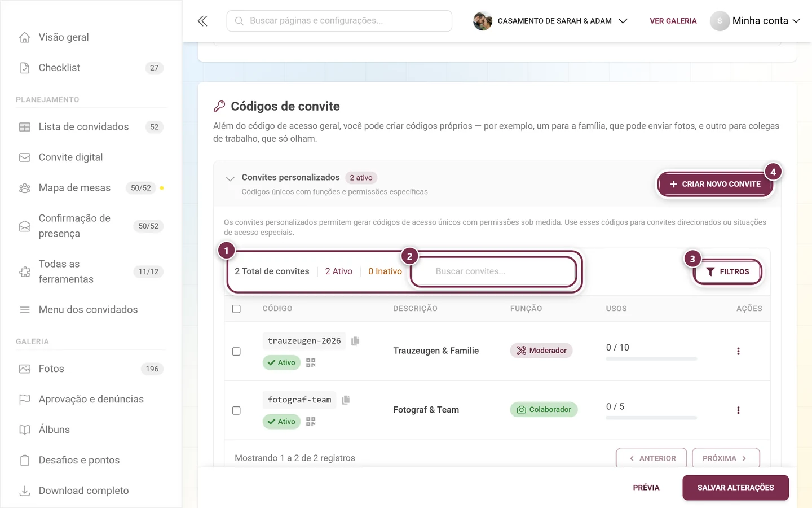The image size is (812, 508).
Task: Collapse the Convites personalizados section
Action: (x=230, y=179)
